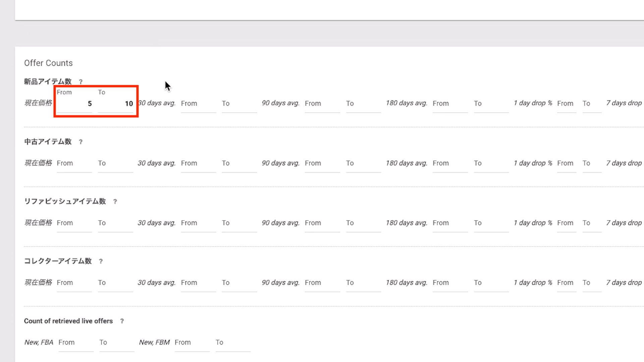This screenshot has height=362, width=644.
Task: Click コレクターアイテム数 30 days avg. From field
Action: coord(198,283)
